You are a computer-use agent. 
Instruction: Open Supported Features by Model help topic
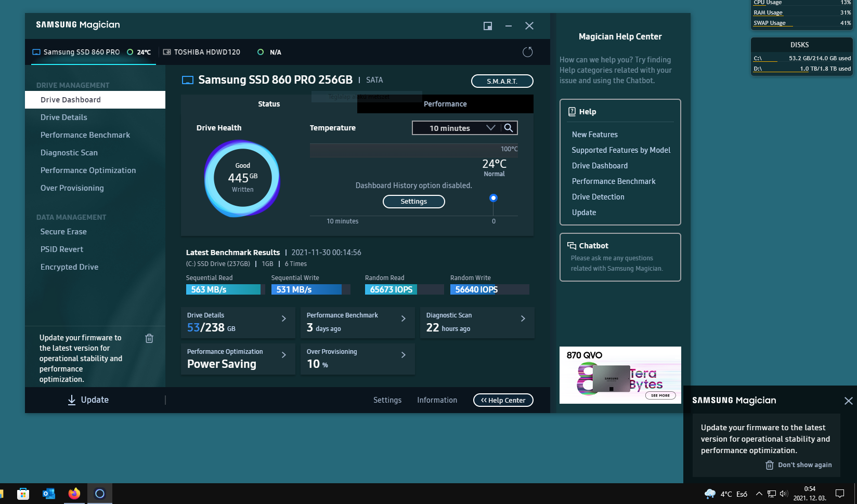click(621, 150)
